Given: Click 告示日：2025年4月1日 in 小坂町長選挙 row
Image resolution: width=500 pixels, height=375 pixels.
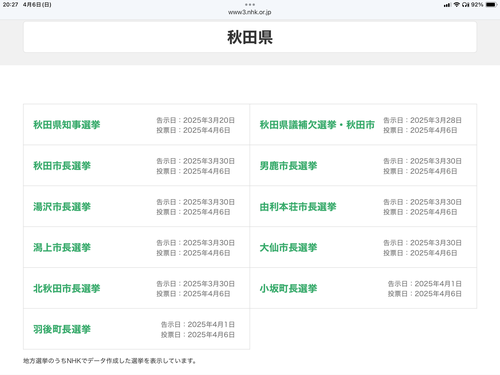Looking at the screenshot, I should (x=425, y=284).
